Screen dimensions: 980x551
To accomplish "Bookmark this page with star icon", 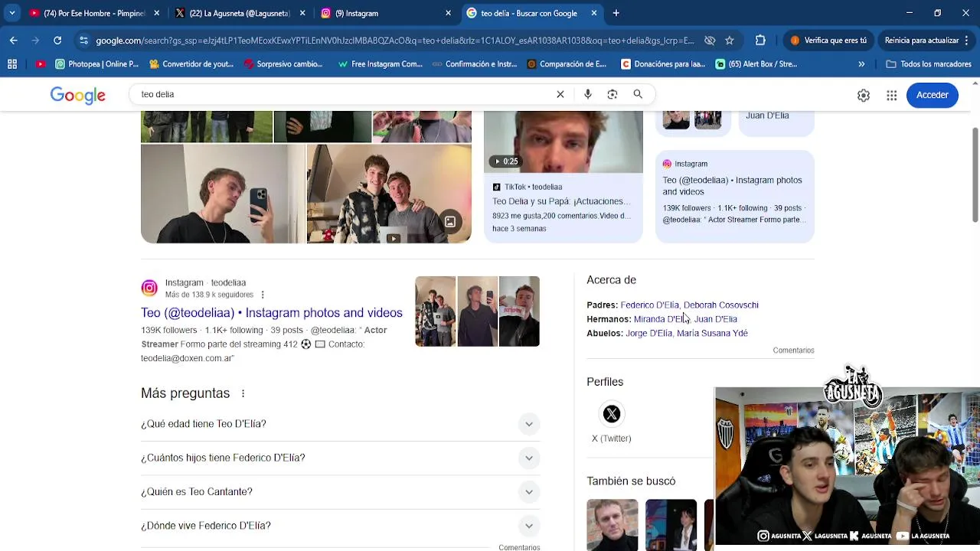I will tap(730, 41).
